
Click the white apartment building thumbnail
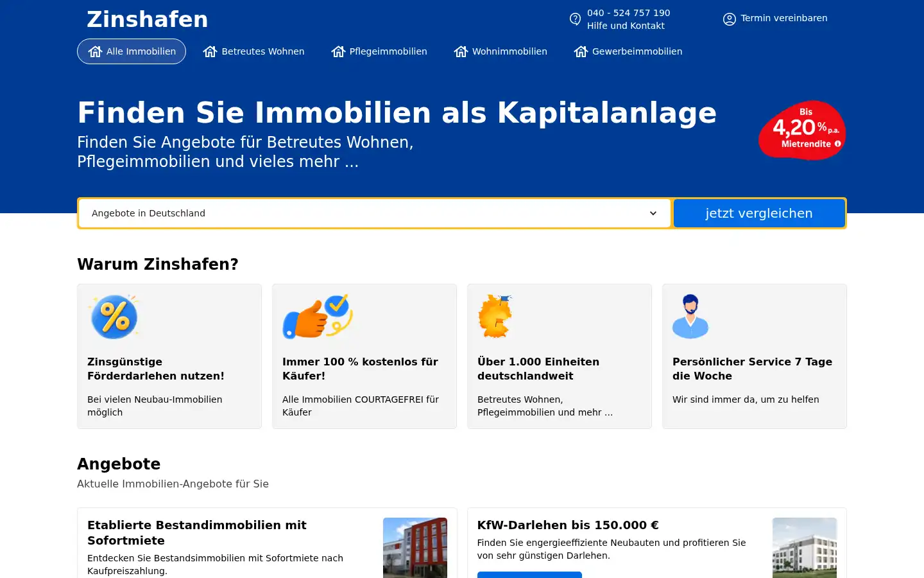(x=805, y=548)
